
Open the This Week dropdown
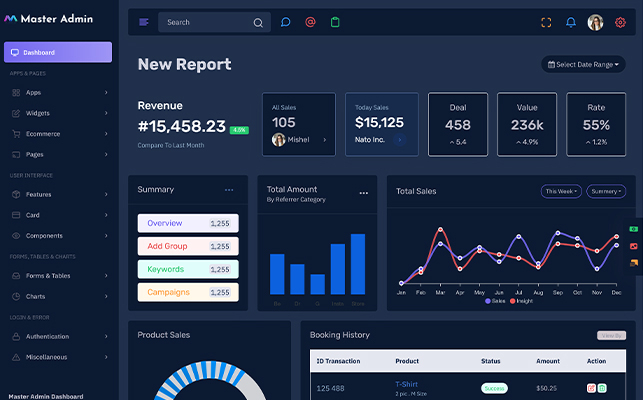561,191
